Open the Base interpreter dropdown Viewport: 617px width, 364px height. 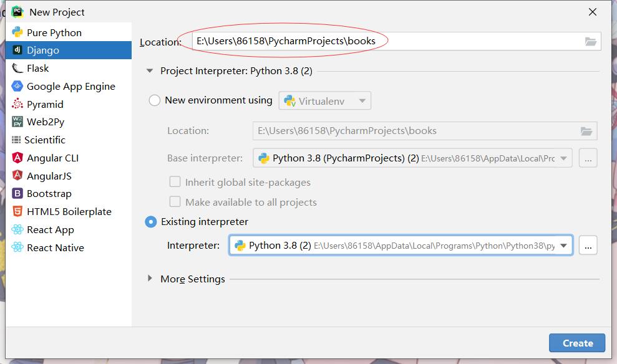pyautogui.click(x=412, y=158)
